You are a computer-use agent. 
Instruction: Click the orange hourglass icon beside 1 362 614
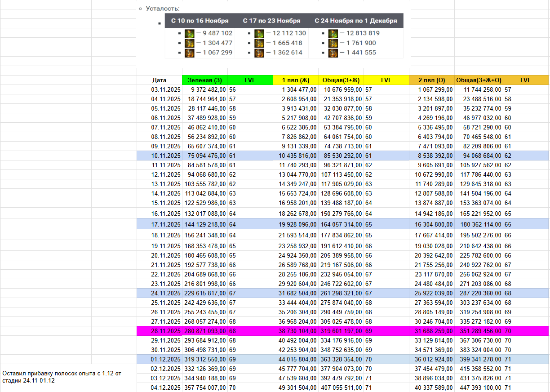[259, 53]
